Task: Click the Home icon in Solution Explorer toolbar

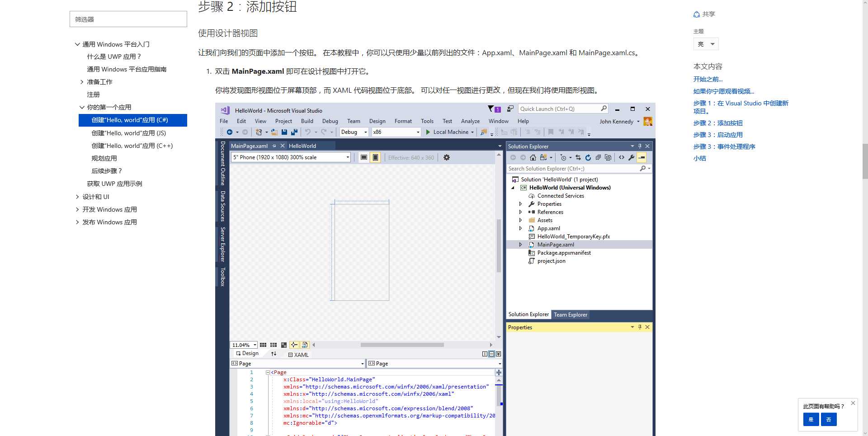Action: pos(533,157)
